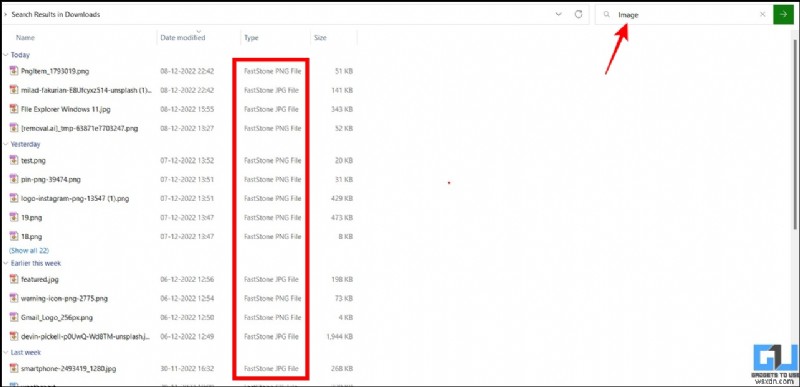800x387 pixels.
Task: Click the date 06-12-2022 12:56
Action: (x=187, y=279)
